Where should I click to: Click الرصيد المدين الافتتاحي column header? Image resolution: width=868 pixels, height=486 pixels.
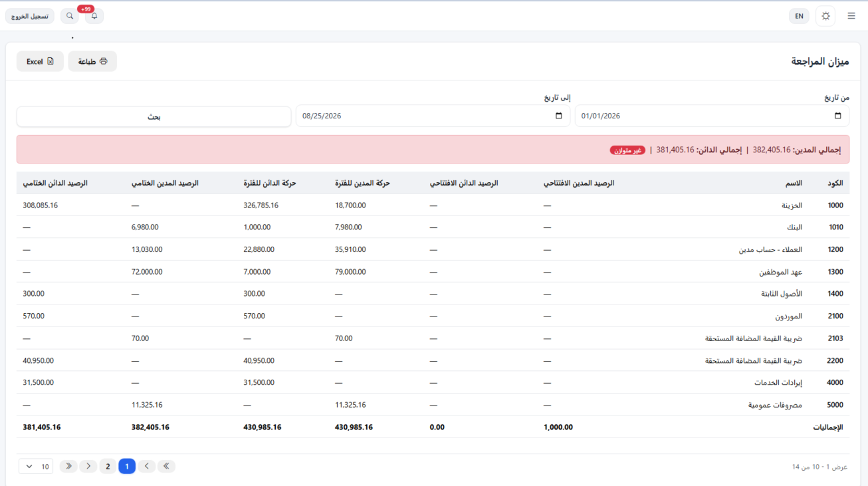579,183
